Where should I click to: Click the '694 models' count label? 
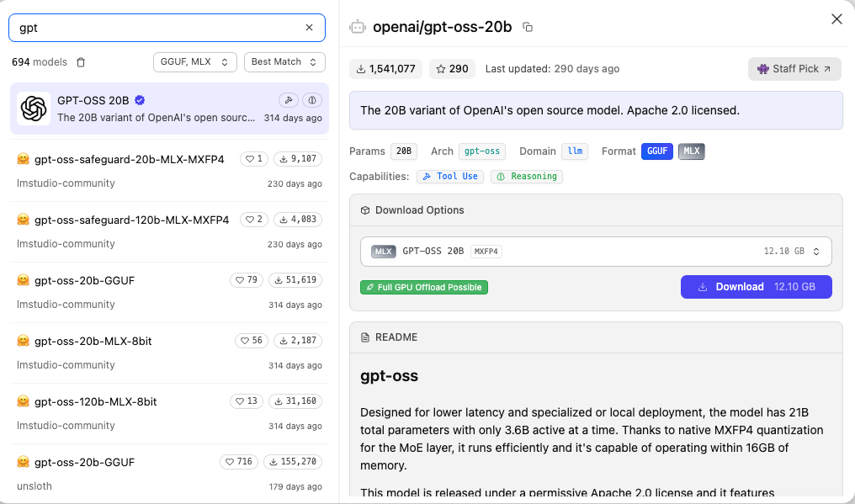pos(40,62)
